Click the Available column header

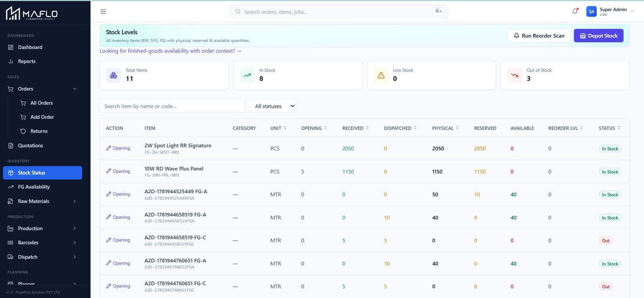[522, 128]
